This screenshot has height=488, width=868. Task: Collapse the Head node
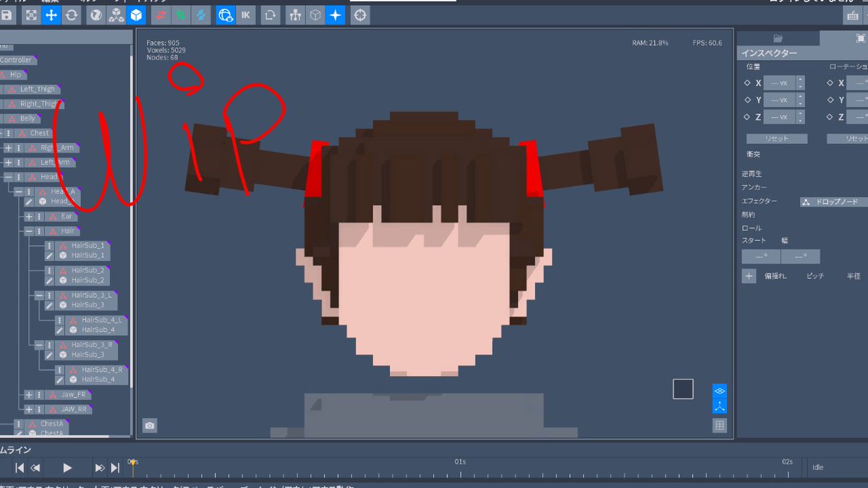click(x=9, y=177)
